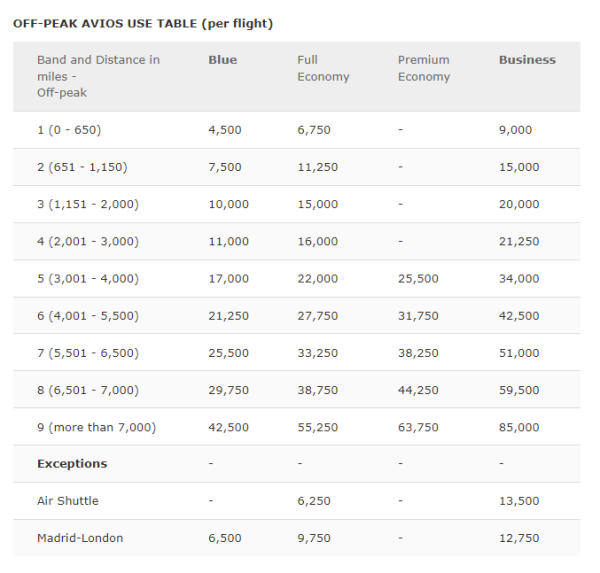The width and height of the screenshot is (600, 573).
Task: Select the Band 1 (0 - 650) row label
Action: (69, 130)
